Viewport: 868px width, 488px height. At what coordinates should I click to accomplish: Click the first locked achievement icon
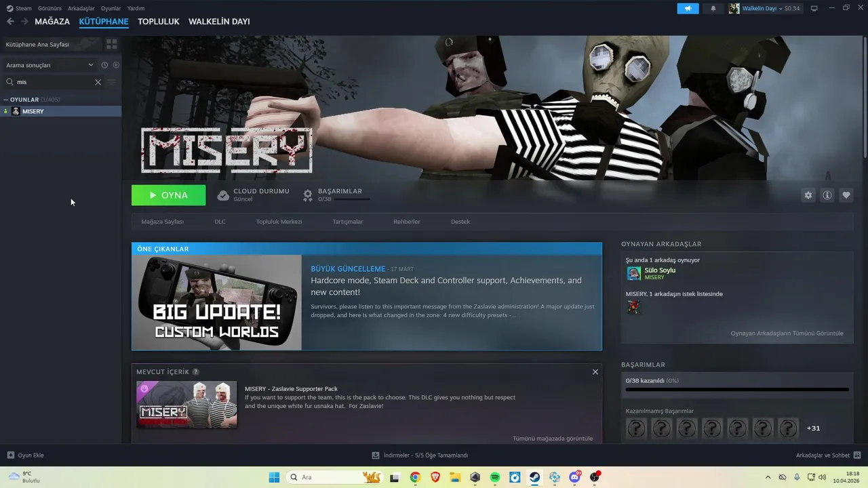(x=636, y=428)
